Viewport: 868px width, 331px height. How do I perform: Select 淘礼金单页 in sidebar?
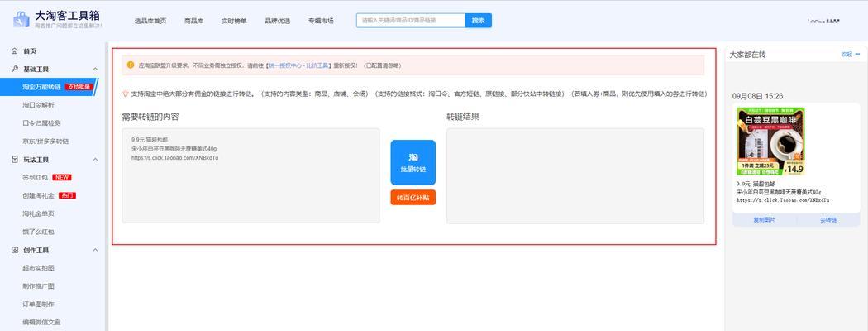point(38,213)
